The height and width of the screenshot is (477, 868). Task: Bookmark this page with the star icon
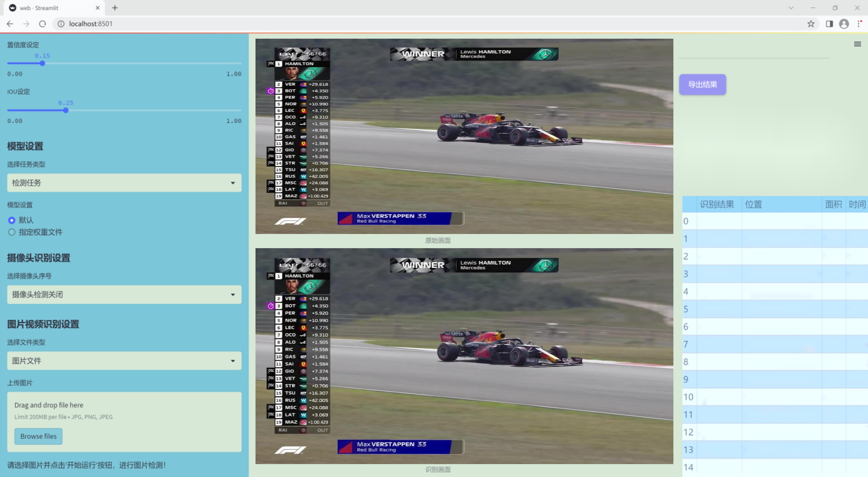pos(811,24)
